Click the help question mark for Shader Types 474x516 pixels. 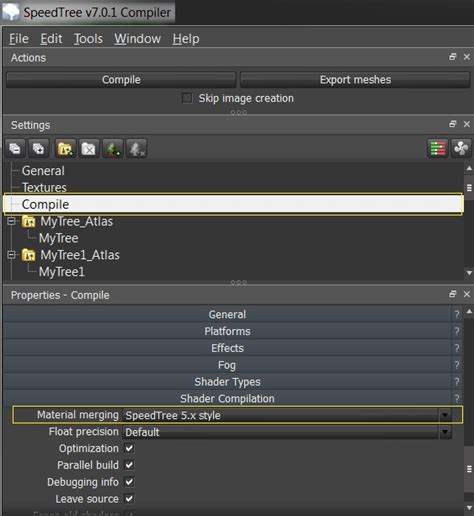pos(457,382)
